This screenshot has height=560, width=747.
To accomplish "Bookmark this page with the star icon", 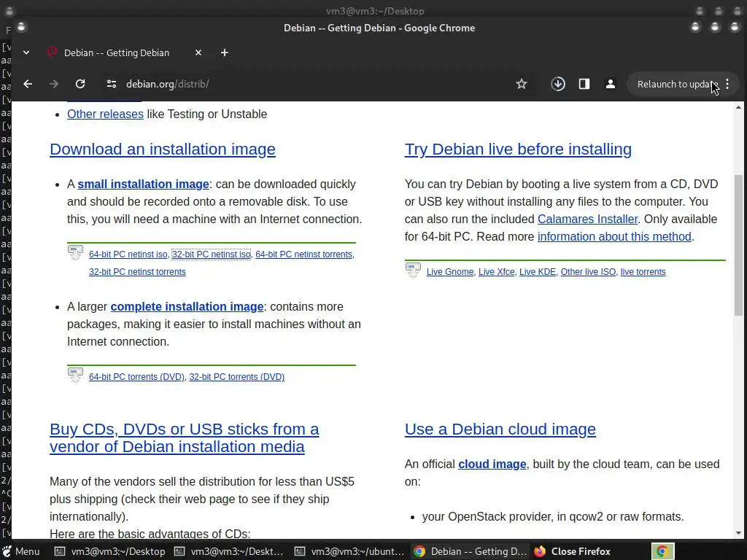I will tap(521, 85).
